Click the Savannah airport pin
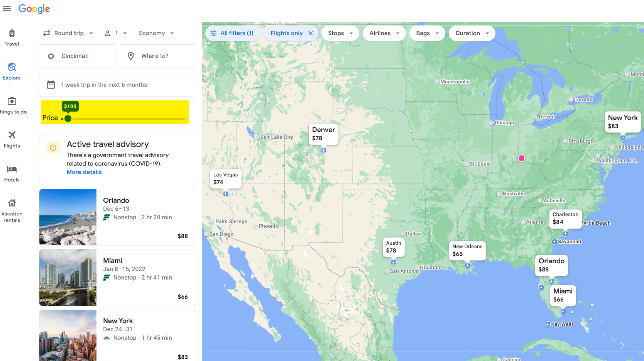Screen dimensions: 644x361 pos(554,242)
